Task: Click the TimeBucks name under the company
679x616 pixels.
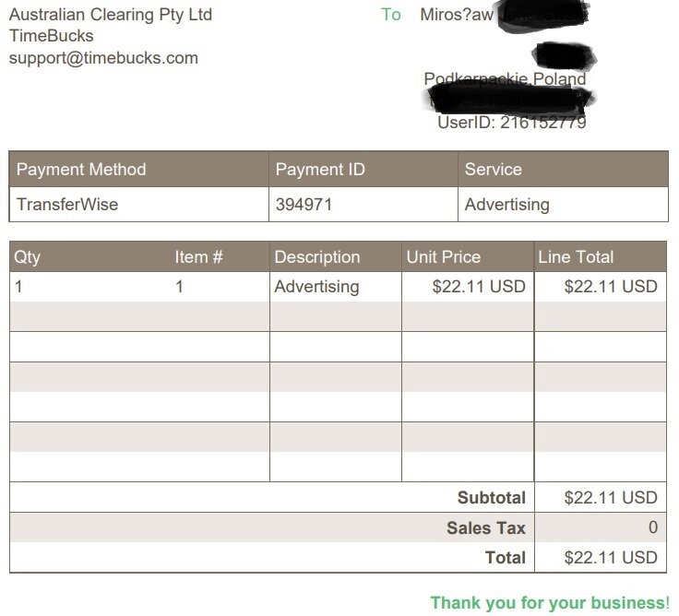Action: 52,36
